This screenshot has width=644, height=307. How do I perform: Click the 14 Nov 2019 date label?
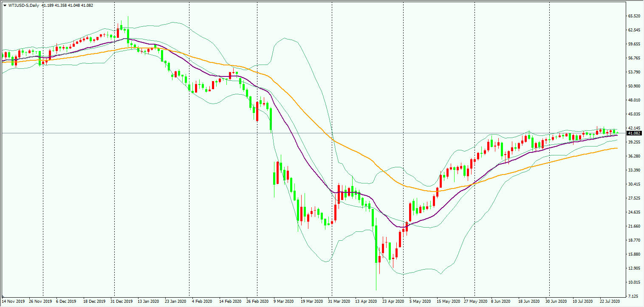click(12, 301)
